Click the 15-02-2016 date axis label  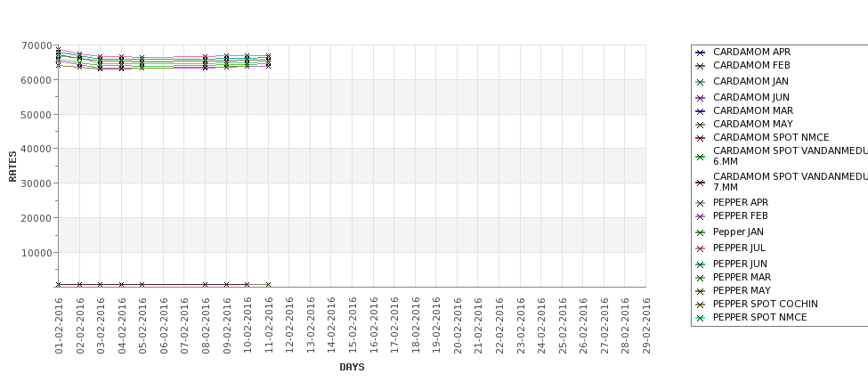353,326
